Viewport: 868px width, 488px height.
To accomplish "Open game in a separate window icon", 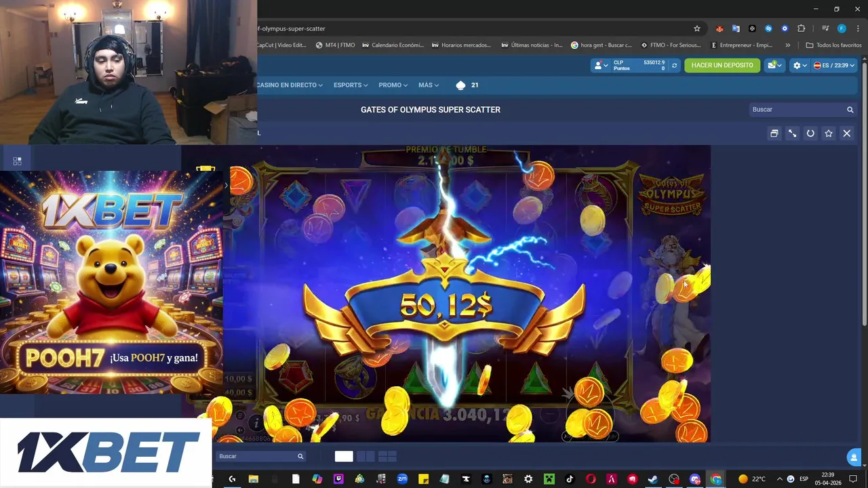I will (774, 134).
